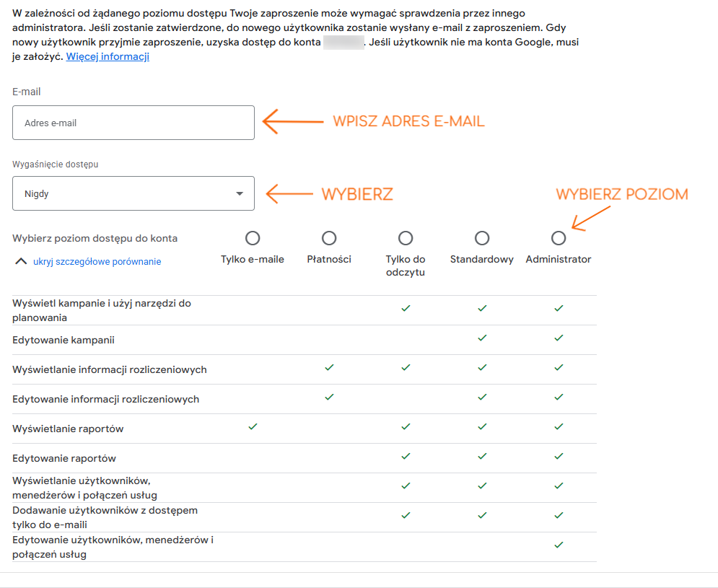Focus the Adres e-mail input field
Viewport: 718px width, 588px height.
point(133,123)
